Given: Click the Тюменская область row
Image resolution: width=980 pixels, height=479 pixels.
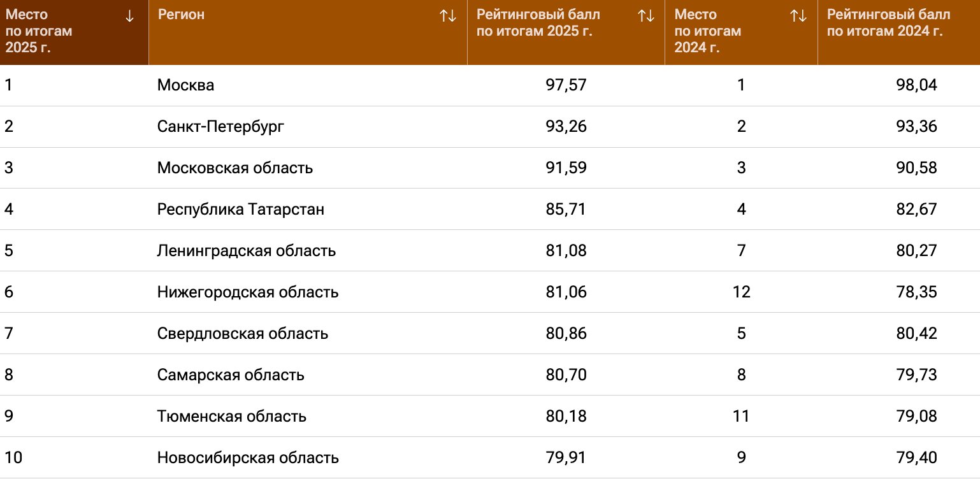Looking at the screenshot, I should [x=490, y=417].
